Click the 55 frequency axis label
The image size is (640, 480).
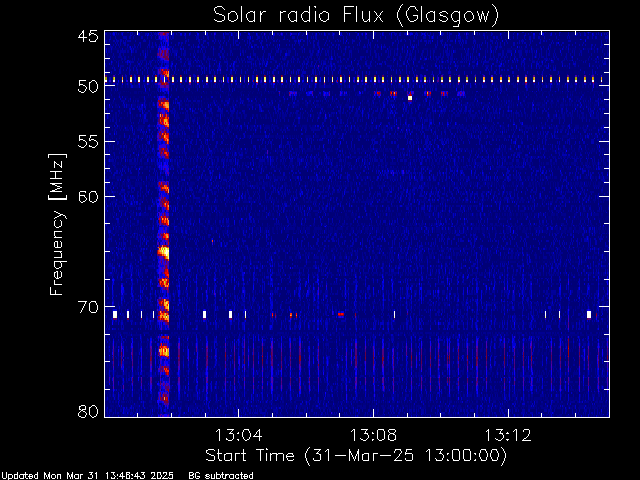88,142
